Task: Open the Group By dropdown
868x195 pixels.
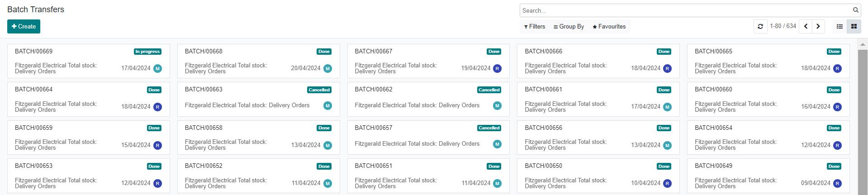Action: [x=569, y=27]
